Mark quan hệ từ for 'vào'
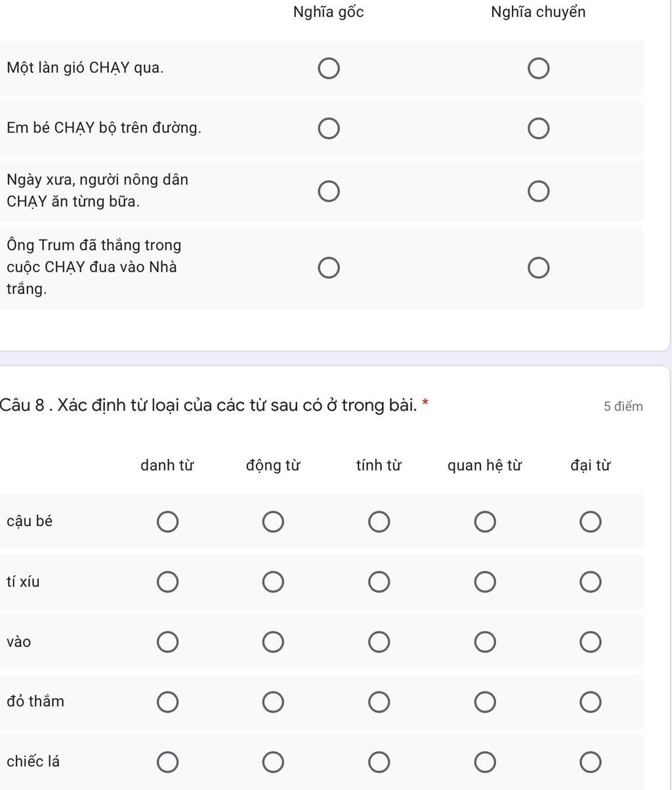 [x=484, y=642]
